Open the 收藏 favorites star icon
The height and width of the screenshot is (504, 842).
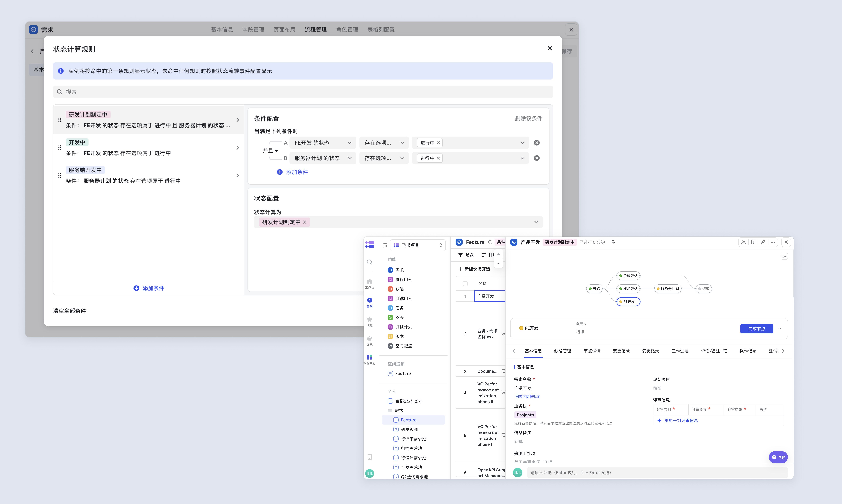click(369, 321)
